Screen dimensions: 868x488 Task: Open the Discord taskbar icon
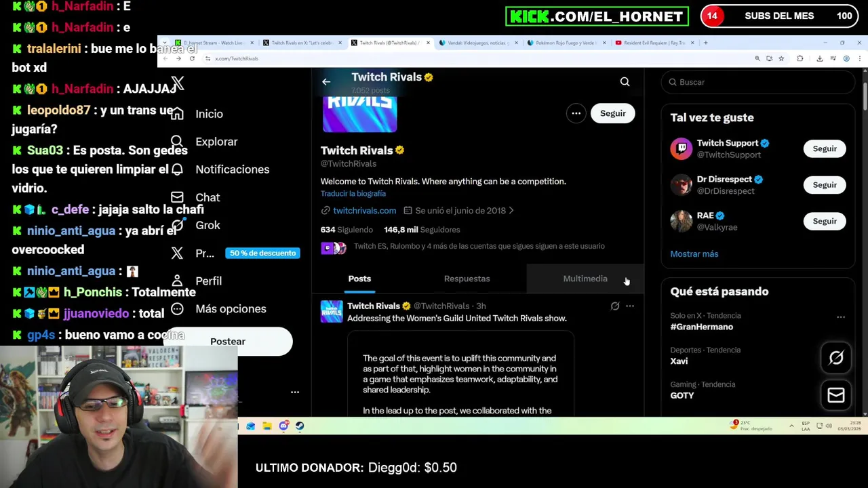click(x=283, y=426)
